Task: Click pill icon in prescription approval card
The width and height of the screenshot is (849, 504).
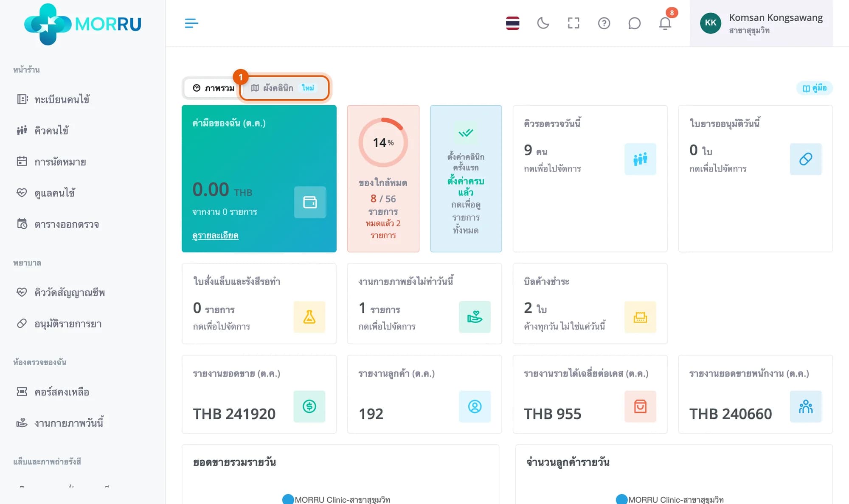Action: (x=806, y=159)
